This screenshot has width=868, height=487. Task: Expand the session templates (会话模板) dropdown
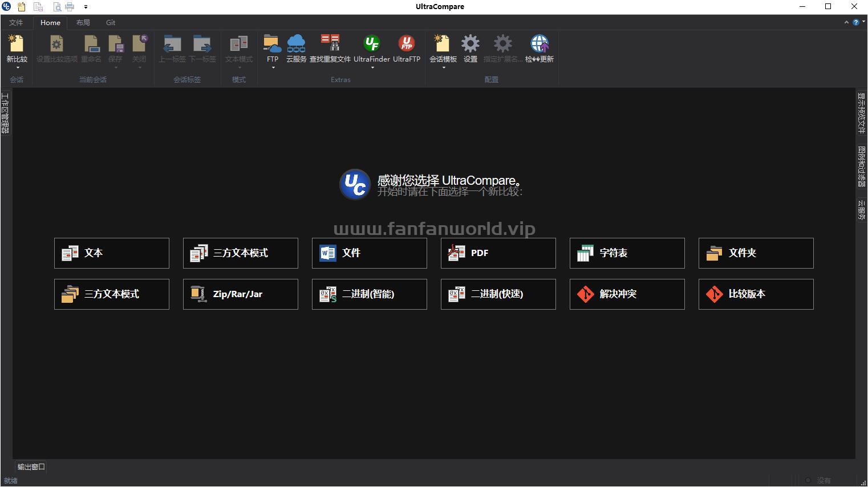click(x=443, y=68)
